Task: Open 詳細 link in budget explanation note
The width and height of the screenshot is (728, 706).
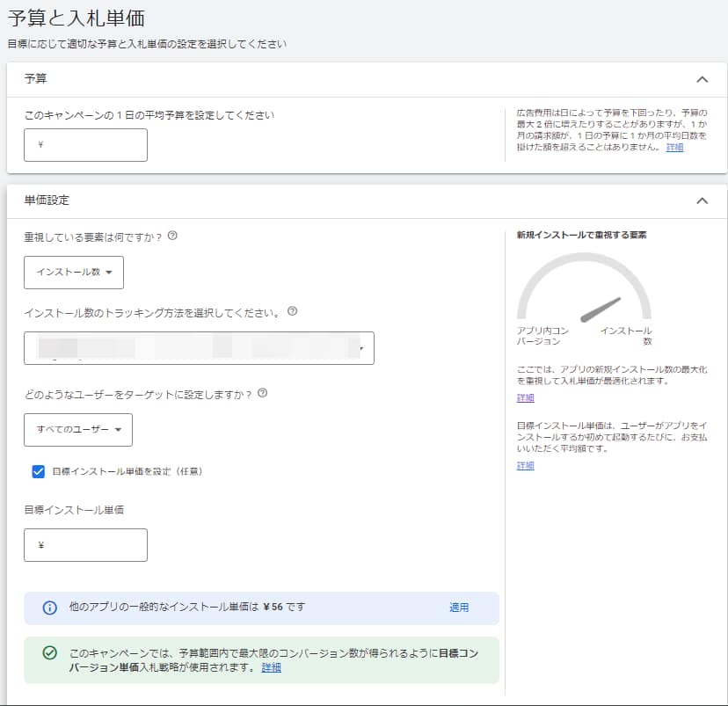Action: point(674,148)
